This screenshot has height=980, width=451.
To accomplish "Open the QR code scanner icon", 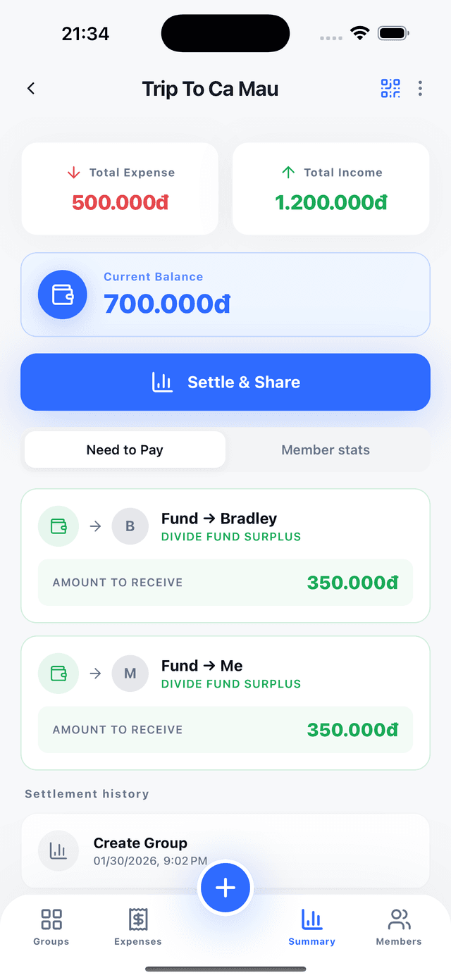I will click(390, 88).
